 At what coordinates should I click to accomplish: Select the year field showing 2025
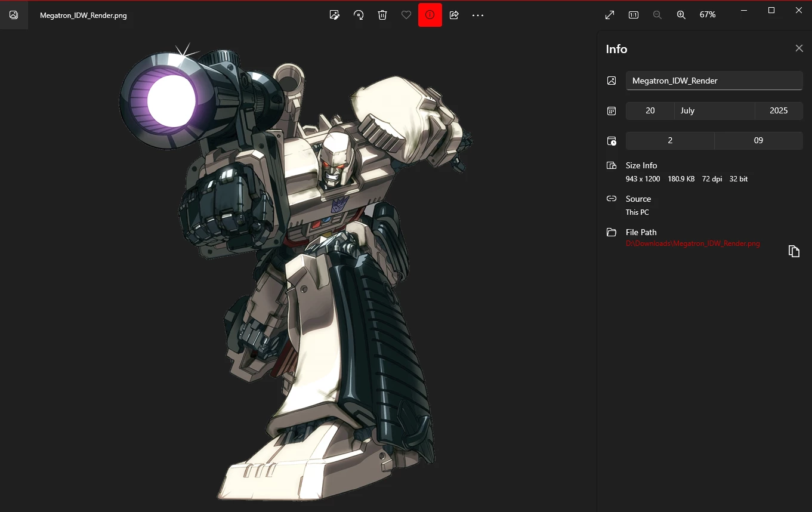click(779, 110)
